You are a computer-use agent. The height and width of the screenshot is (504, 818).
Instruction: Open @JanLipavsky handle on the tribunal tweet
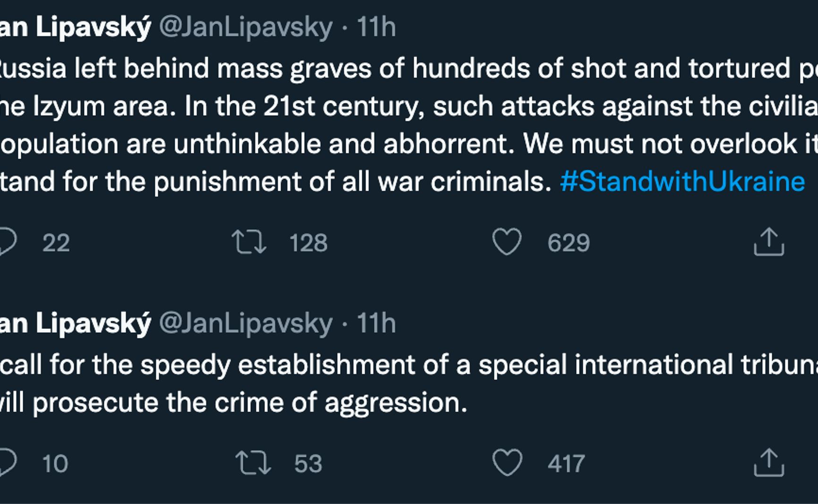[x=246, y=323]
